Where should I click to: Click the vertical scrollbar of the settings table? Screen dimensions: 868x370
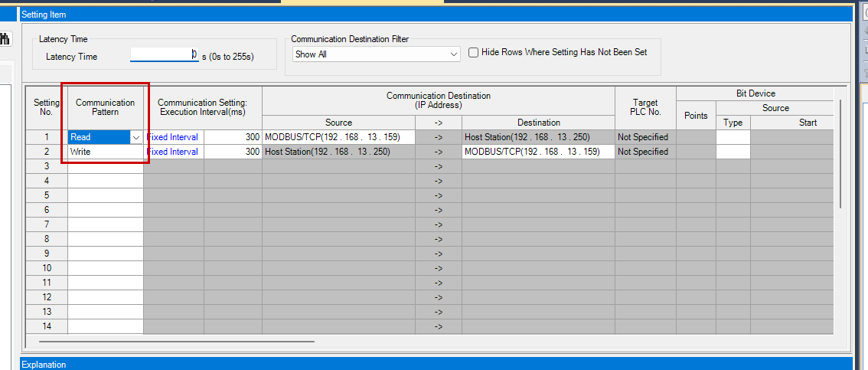(x=840, y=153)
